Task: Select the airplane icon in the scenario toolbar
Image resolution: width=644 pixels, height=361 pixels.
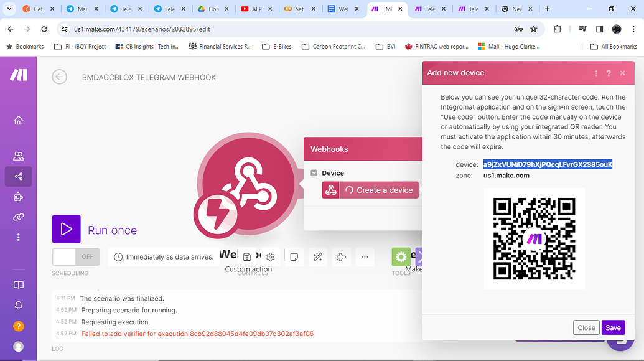Action: click(341, 256)
